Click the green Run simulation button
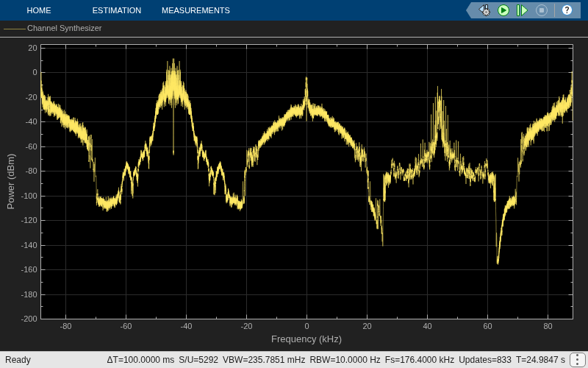The width and height of the screenshot is (588, 368). pos(503,10)
